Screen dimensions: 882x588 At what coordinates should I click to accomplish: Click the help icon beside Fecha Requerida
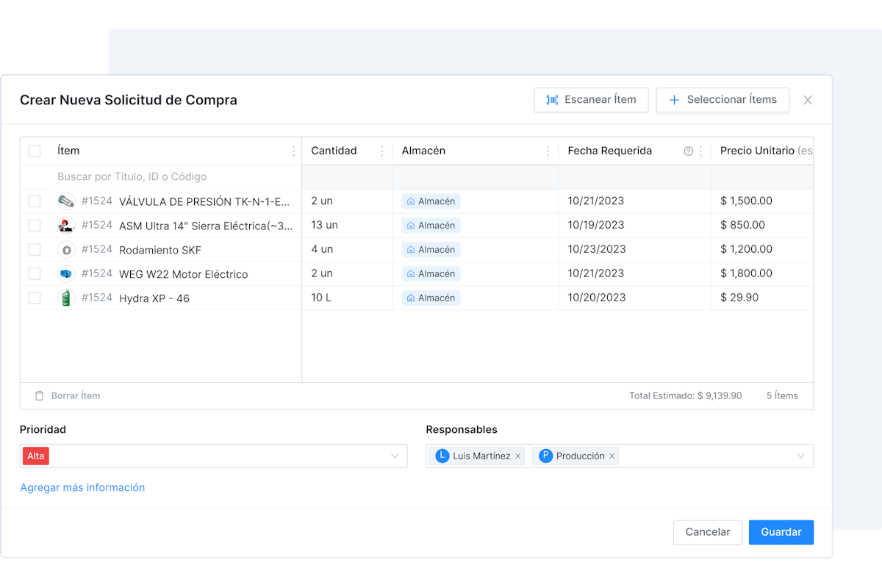click(x=689, y=151)
